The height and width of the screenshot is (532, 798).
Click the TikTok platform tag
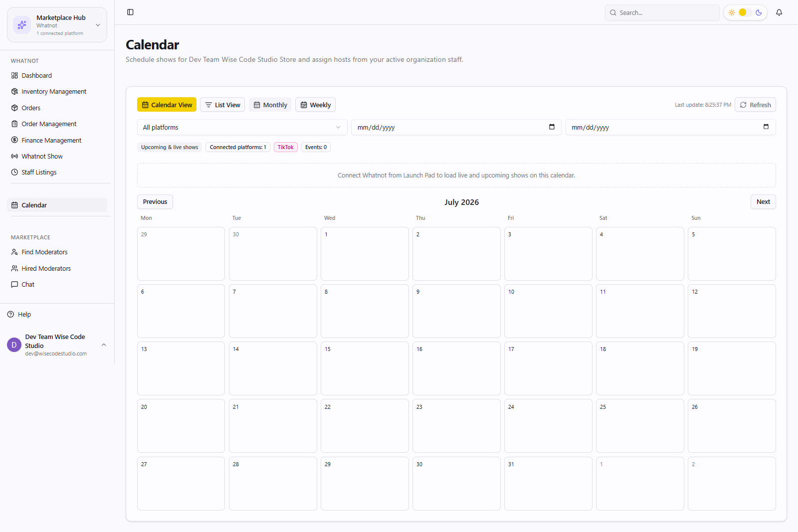coord(286,147)
